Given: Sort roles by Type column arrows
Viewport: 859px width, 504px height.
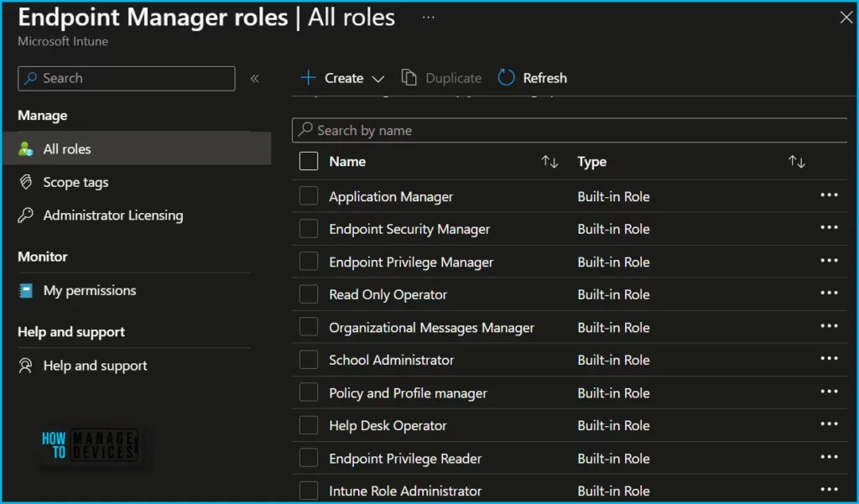Looking at the screenshot, I should click(x=797, y=162).
